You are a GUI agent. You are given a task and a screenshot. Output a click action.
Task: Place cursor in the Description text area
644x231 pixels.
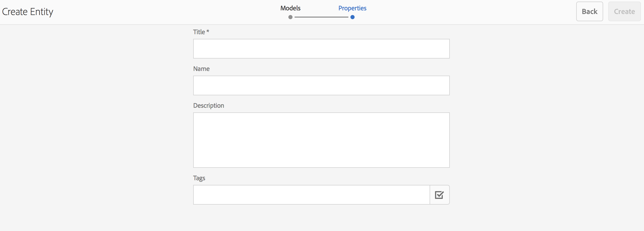pyautogui.click(x=321, y=140)
